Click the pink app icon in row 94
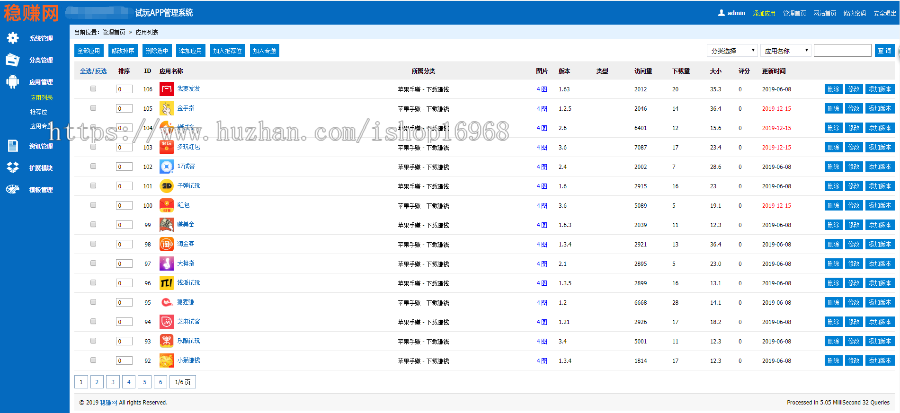 [x=166, y=321]
